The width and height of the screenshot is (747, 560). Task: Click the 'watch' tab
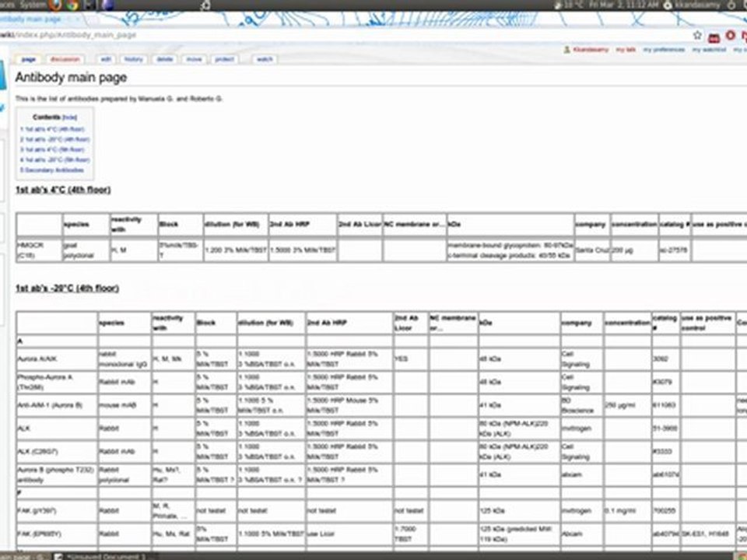tap(265, 60)
